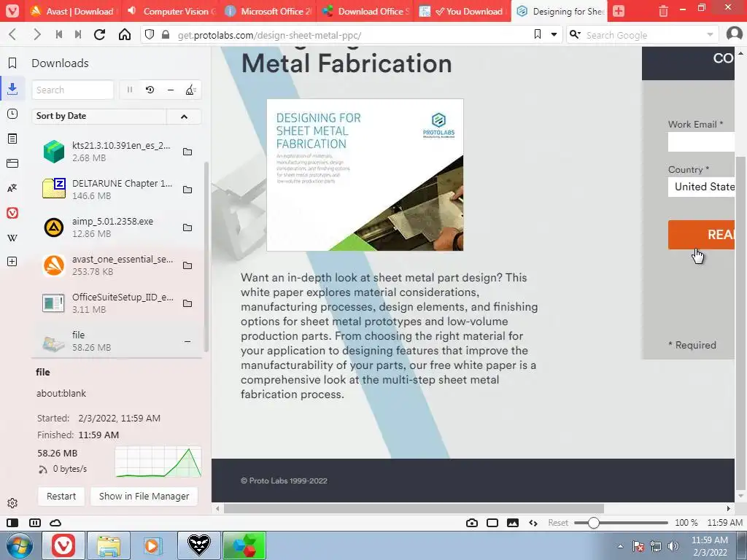
Task: Switch to the Download Office tab
Action: [365, 11]
